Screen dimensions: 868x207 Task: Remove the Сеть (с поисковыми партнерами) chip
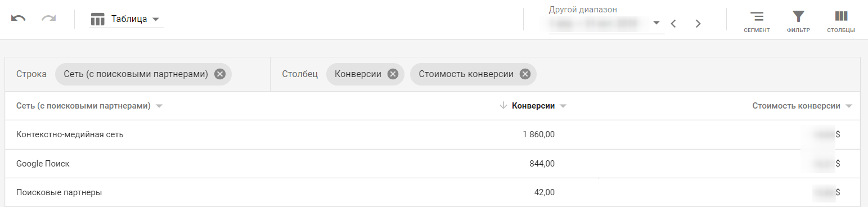click(x=220, y=74)
